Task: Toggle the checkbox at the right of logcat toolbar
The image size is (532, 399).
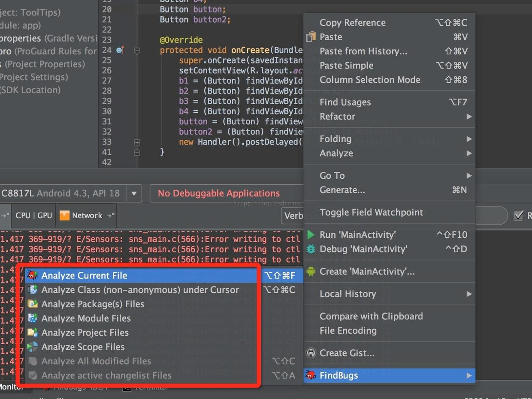Action: [x=518, y=215]
